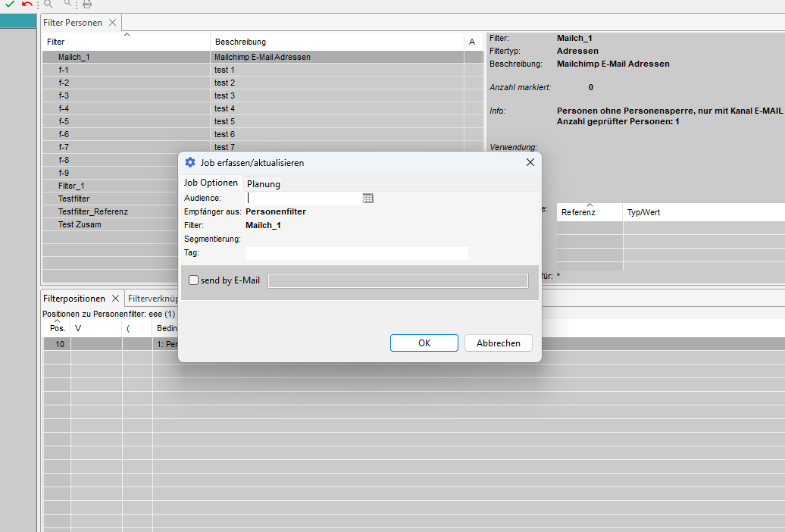The height and width of the screenshot is (532, 785).
Task: Click into the Tag input field
Action: (x=356, y=253)
